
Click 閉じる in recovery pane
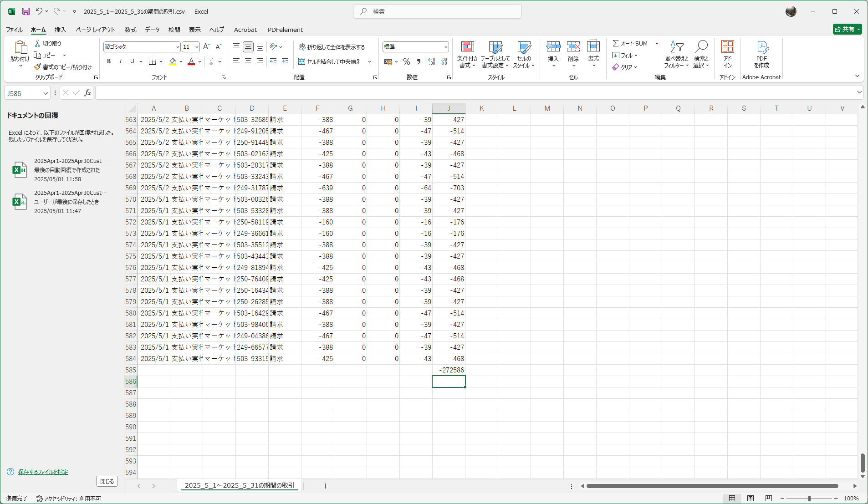tap(107, 481)
